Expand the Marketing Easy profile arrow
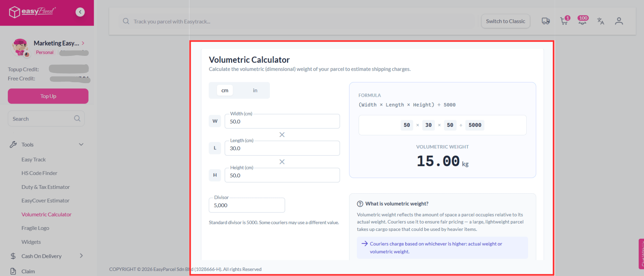644x276 pixels. [83, 43]
